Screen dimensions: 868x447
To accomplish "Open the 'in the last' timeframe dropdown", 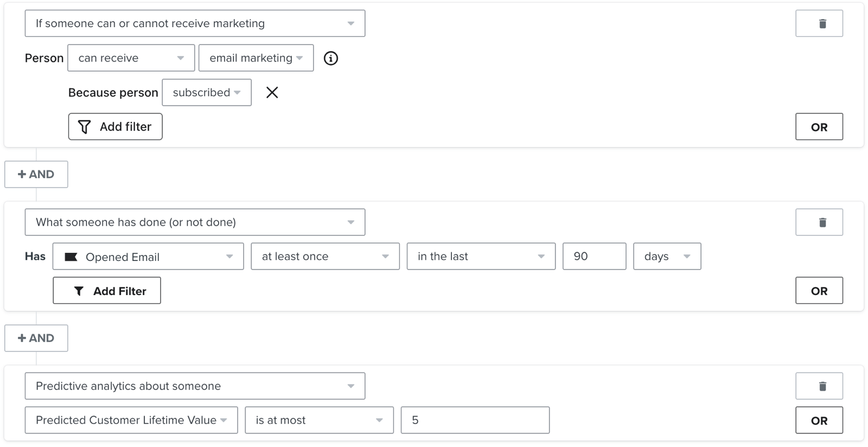I will [481, 257].
